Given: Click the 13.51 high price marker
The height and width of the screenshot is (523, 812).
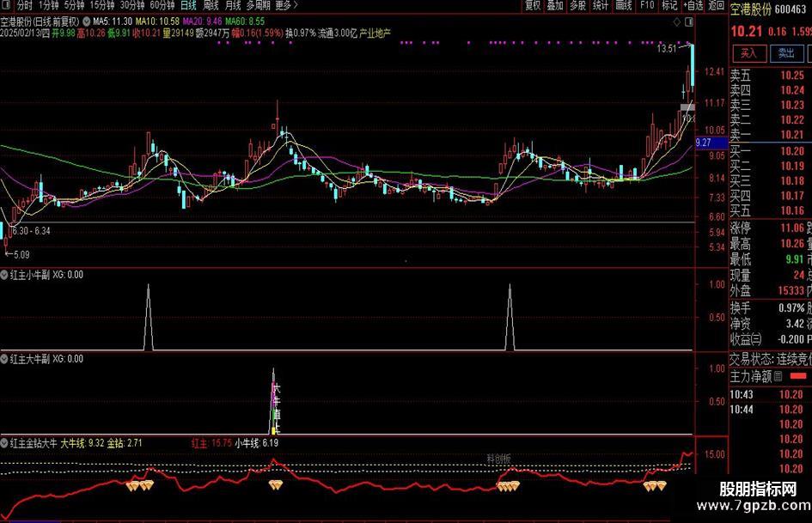Looking at the screenshot, I should coord(667,49).
